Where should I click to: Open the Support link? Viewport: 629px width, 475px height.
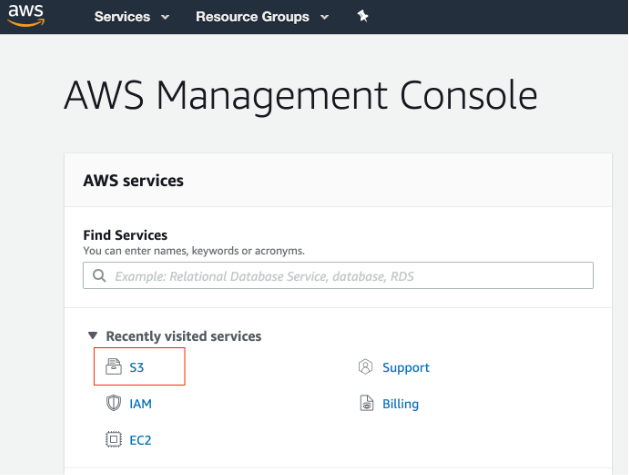pyautogui.click(x=406, y=367)
